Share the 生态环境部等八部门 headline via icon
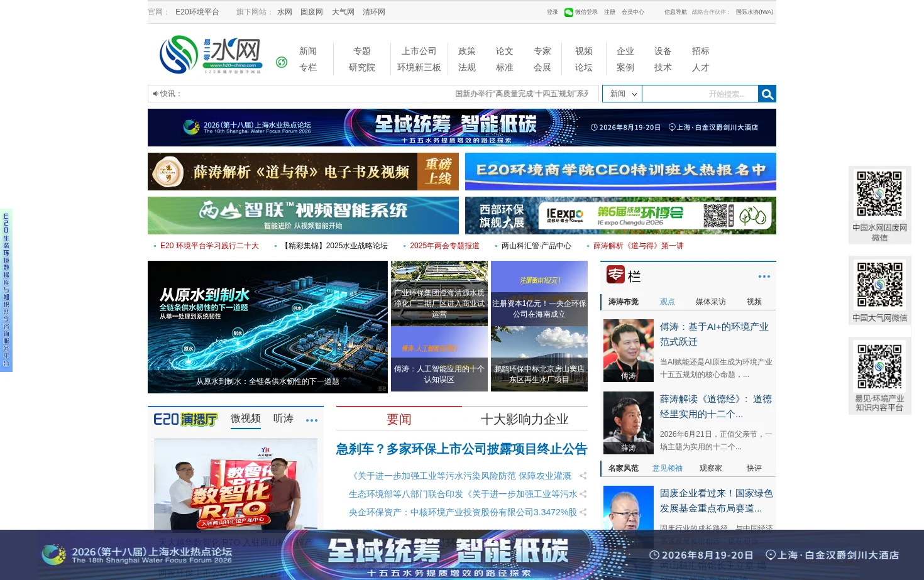The height and width of the screenshot is (580, 924). click(x=583, y=494)
